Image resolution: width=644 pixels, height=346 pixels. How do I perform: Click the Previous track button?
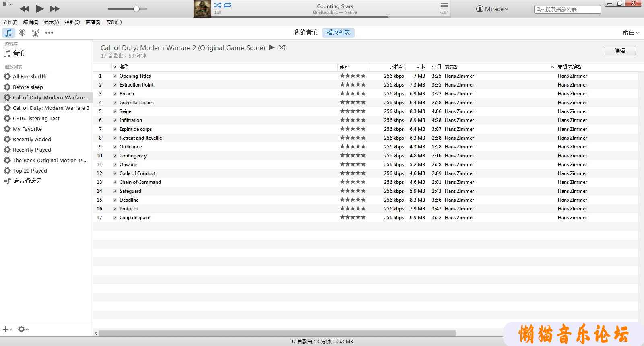point(24,9)
